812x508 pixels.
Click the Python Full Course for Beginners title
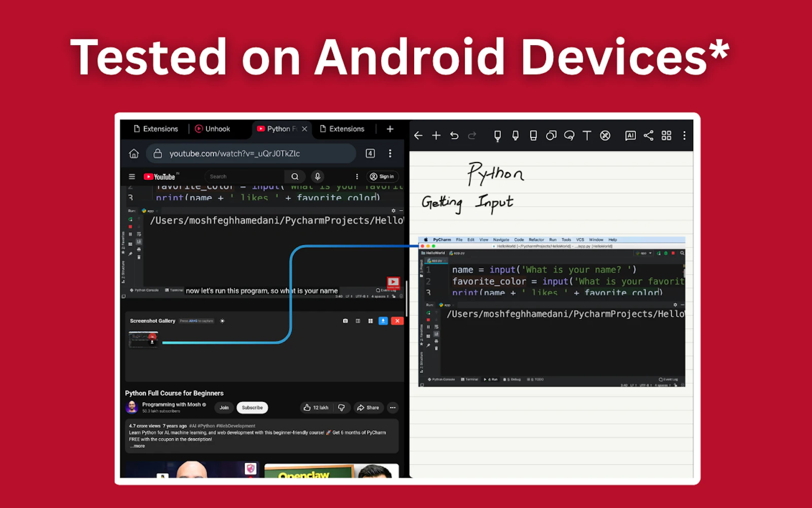pos(174,393)
